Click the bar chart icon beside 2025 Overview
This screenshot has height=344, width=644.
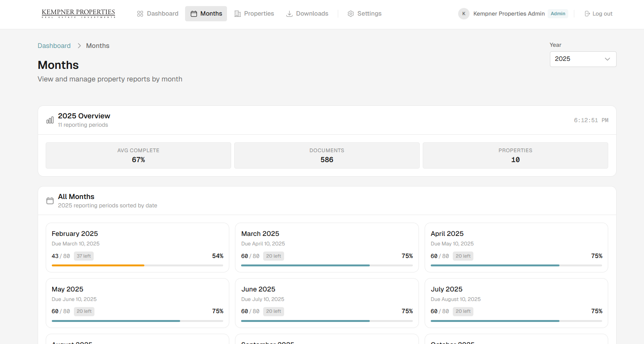[50, 120]
